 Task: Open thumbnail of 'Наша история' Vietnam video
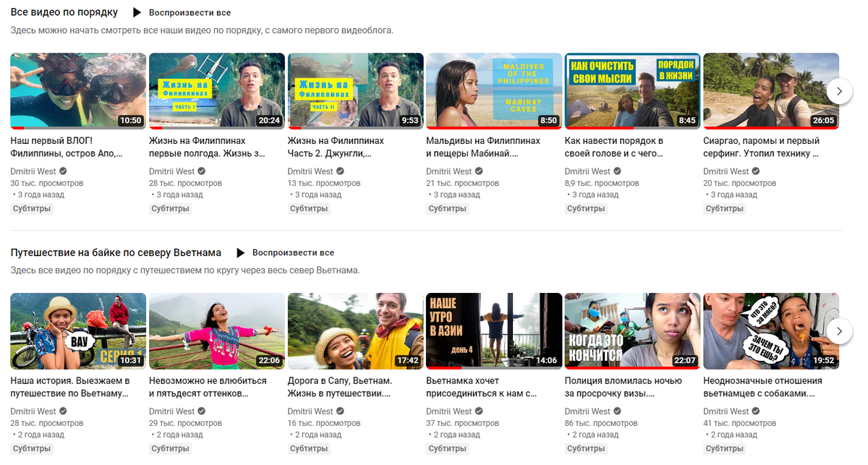click(78, 331)
